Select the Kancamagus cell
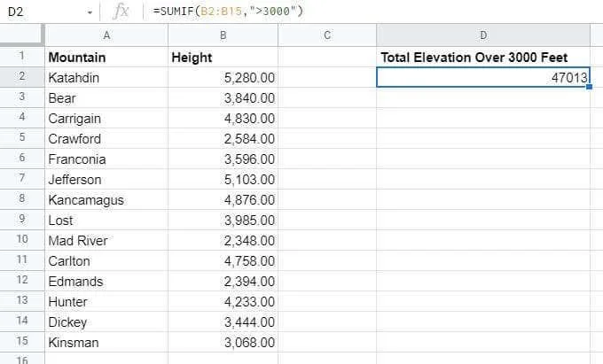 (x=106, y=199)
